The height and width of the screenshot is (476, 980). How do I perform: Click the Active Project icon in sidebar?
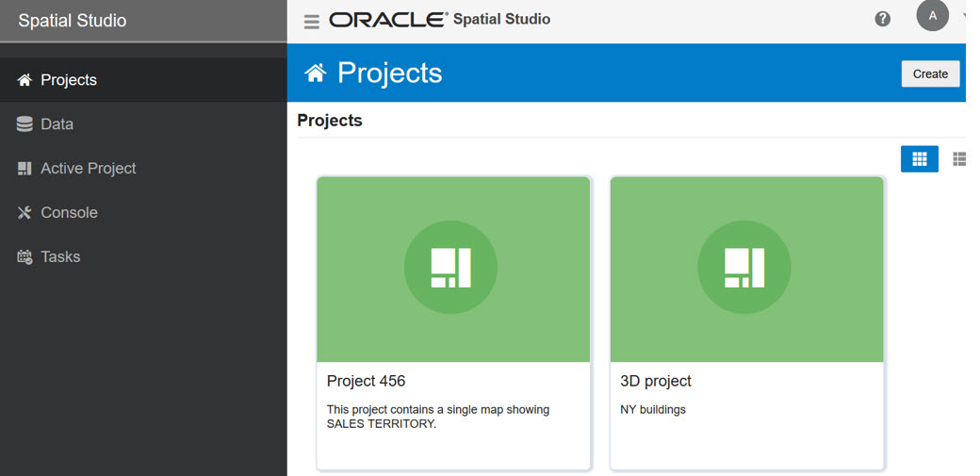click(24, 169)
